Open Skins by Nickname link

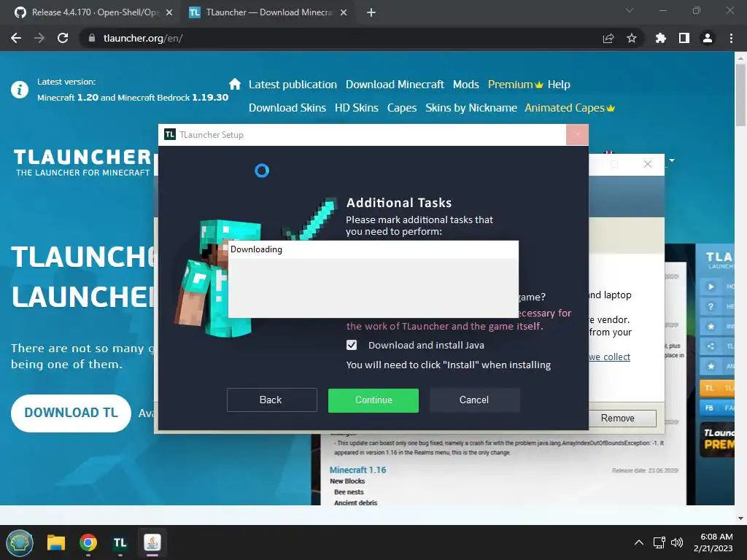click(471, 108)
